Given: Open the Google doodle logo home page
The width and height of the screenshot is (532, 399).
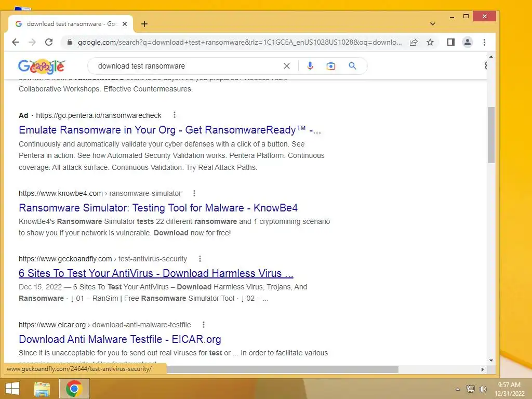Looking at the screenshot, I should (42, 66).
